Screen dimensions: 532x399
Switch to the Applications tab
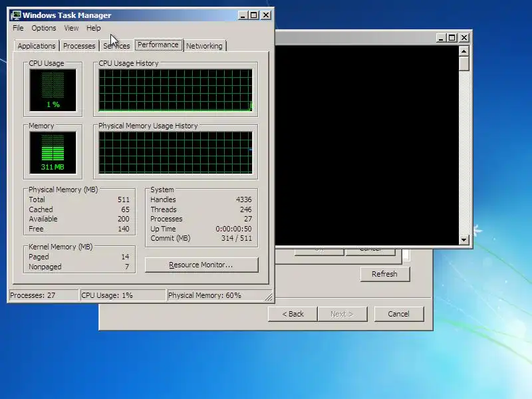(x=37, y=46)
